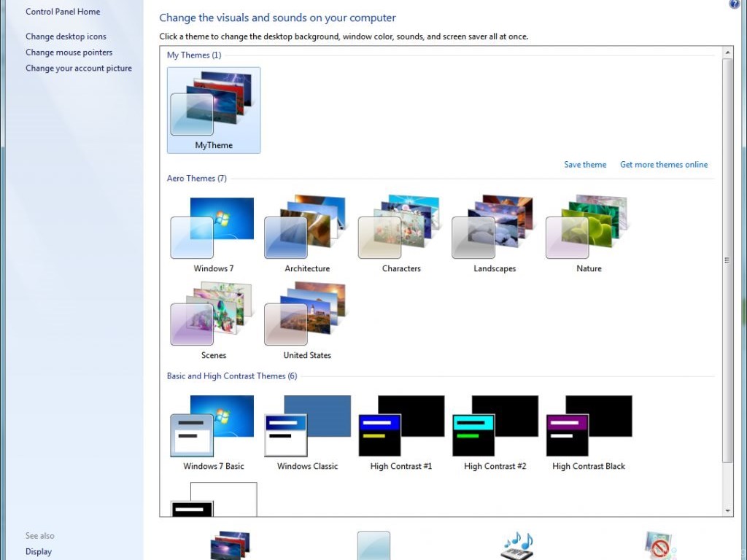Open Get more themes online link
The width and height of the screenshot is (747, 560).
(x=664, y=164)
